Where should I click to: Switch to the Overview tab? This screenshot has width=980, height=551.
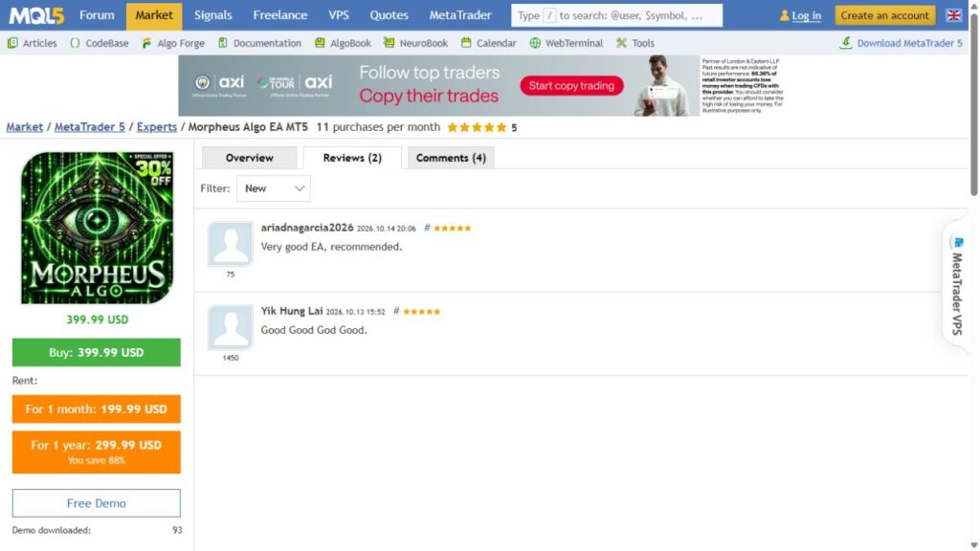point(250,158)
